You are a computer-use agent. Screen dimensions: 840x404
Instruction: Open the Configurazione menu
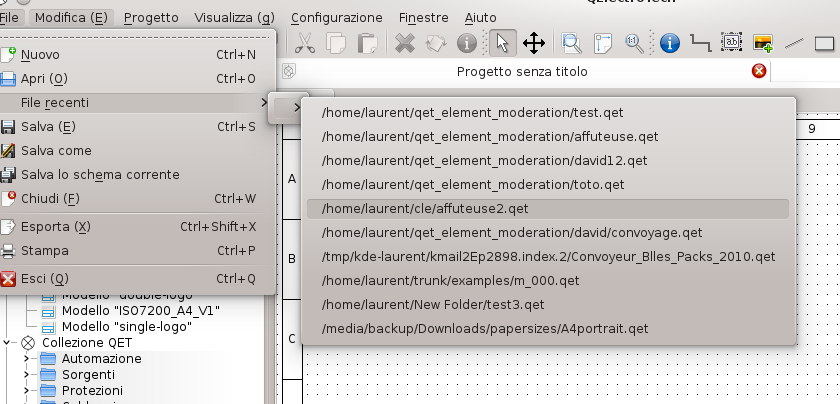click(x=337, y=18)
